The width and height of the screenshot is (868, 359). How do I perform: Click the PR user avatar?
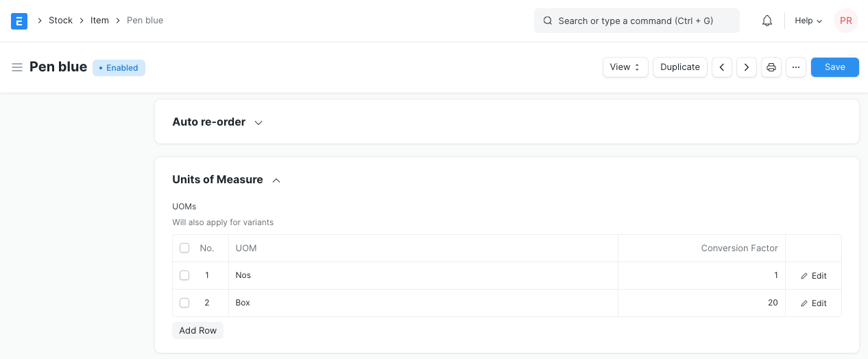(845, 21)
